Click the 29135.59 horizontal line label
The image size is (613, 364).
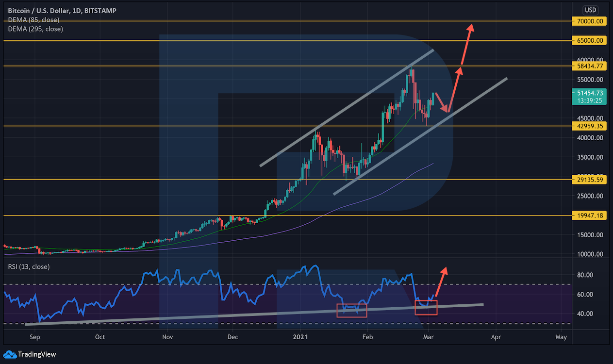(590, 180)
